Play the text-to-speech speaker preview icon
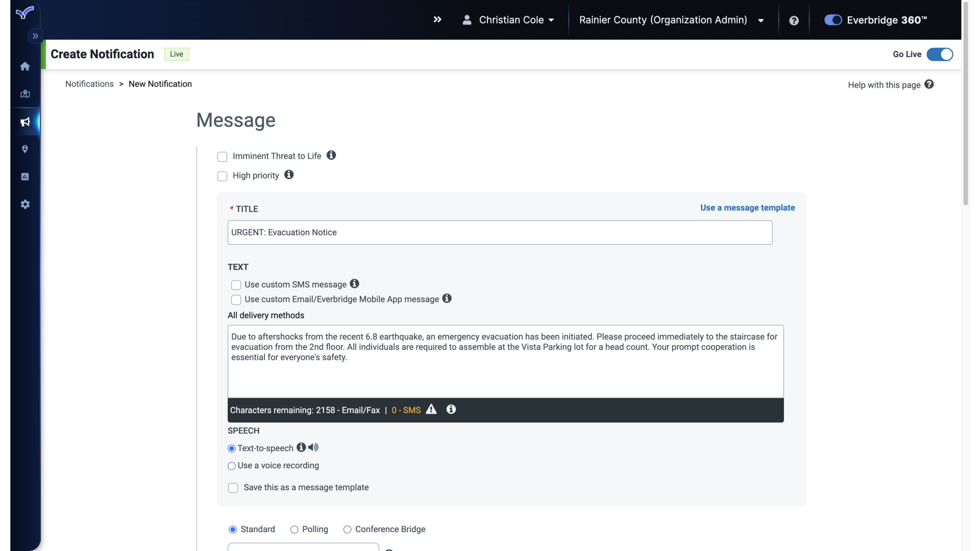The width and height of the screenshot is (980, 551). [x=313, y=447]
